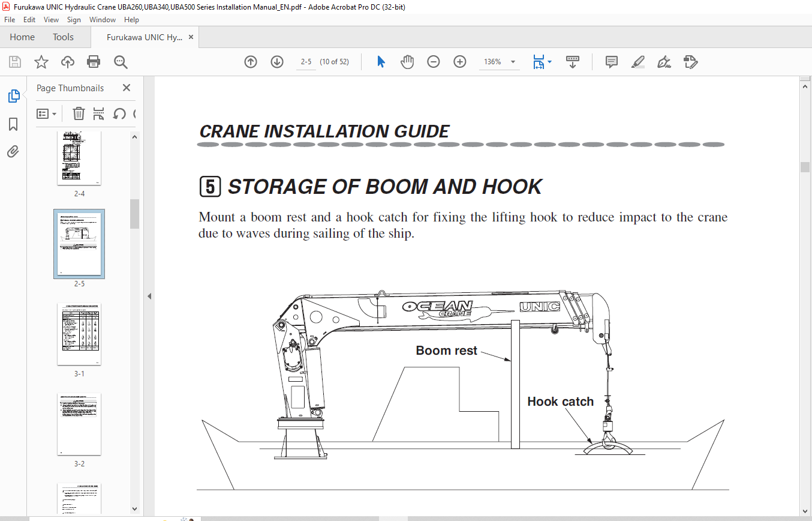The height and width of the screenshot is (521, 812).
Task: Click the Save file icon
Action: point(15,62)
